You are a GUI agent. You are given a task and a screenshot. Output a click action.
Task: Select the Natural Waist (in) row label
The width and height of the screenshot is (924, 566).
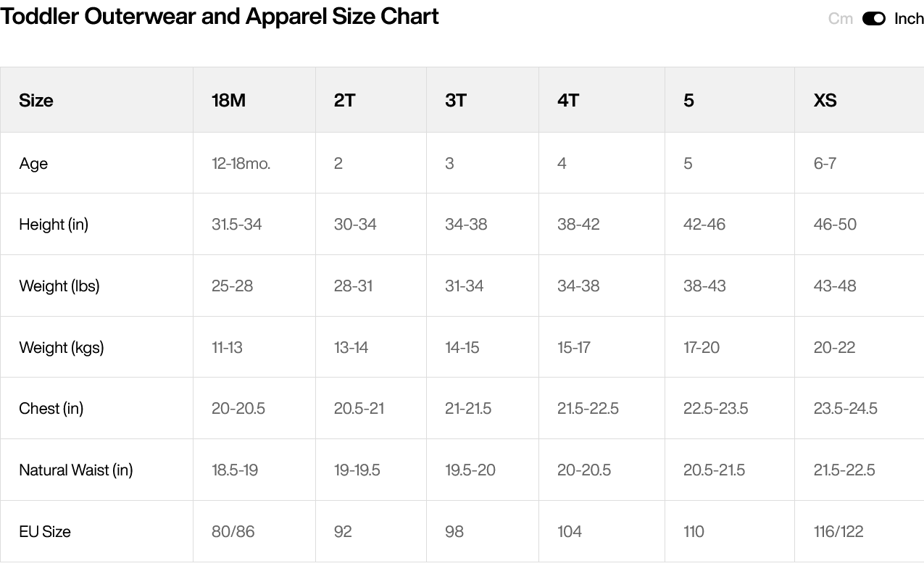(x=76, y=470)
